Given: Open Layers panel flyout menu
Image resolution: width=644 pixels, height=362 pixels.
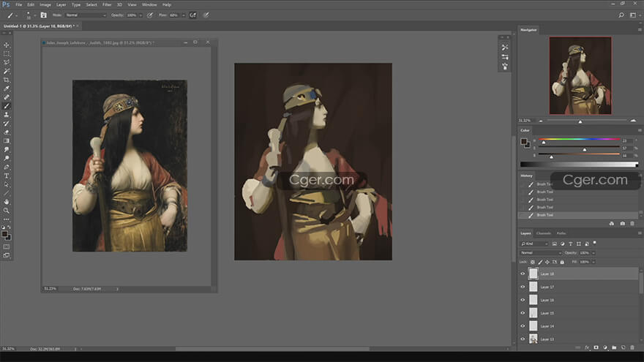Looking at the screenshot, I should pos(640,233).
